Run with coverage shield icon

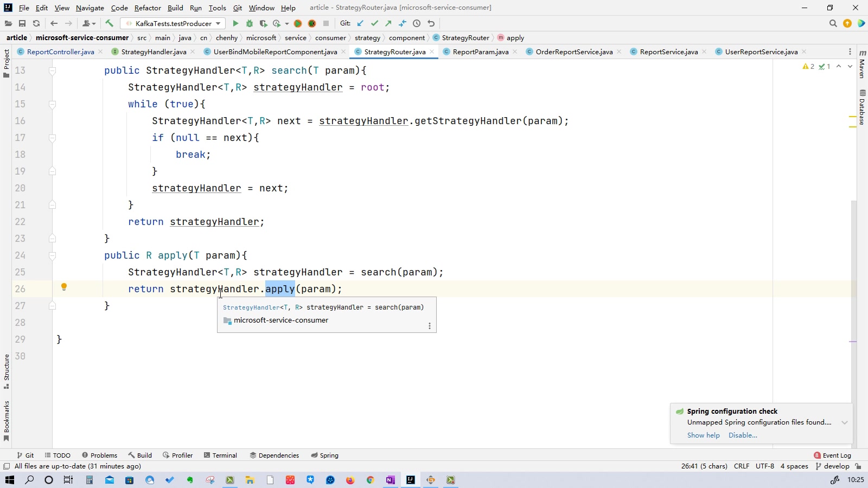(x=263, y=23)
